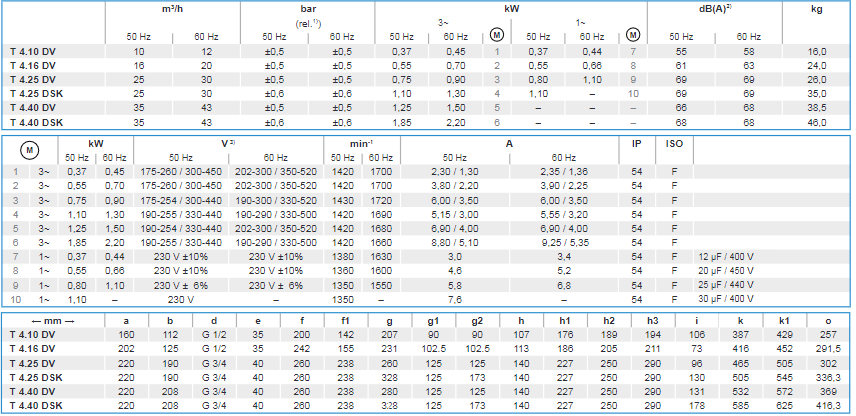Click the '30 µF / 400 V' capacitor cell

[x=724, y=298]
